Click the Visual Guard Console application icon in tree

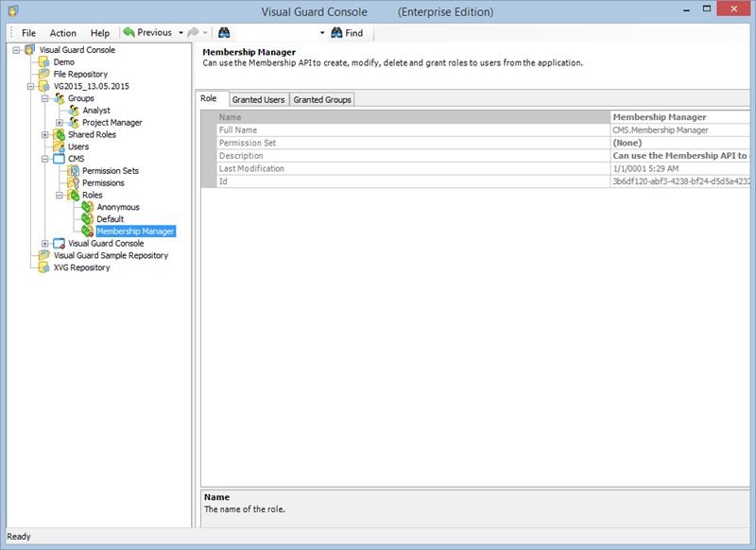(x=59, y=244)
